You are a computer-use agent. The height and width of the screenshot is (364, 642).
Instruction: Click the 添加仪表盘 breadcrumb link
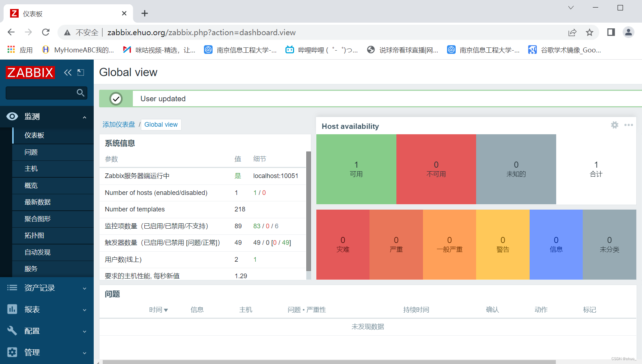click(118, 125)
